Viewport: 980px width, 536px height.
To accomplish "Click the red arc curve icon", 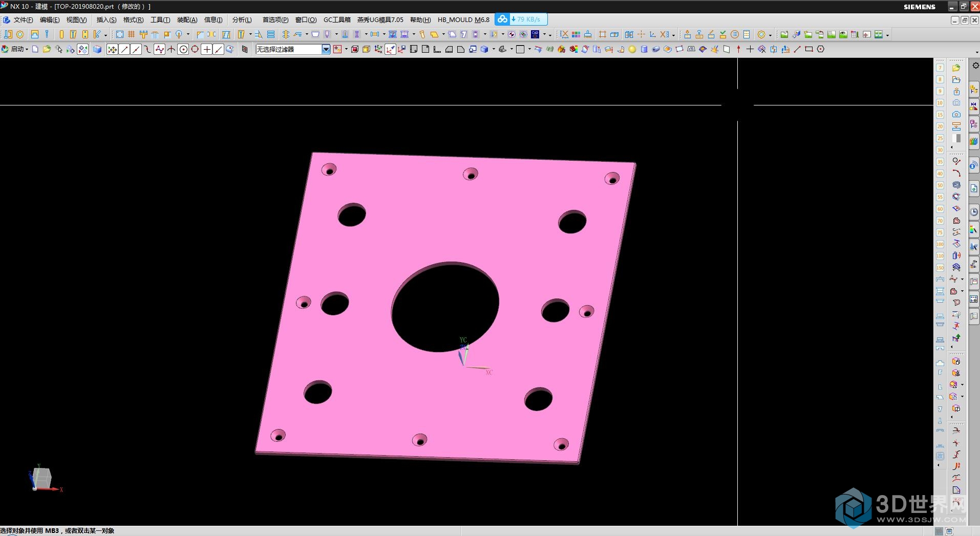I will pyautogui.click(x=956, y=173).
